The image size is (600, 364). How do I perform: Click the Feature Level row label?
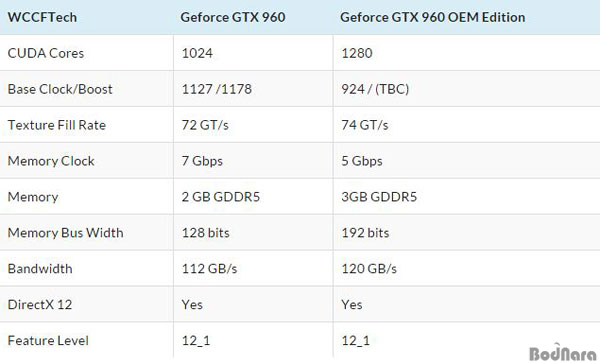pos(48,341)
